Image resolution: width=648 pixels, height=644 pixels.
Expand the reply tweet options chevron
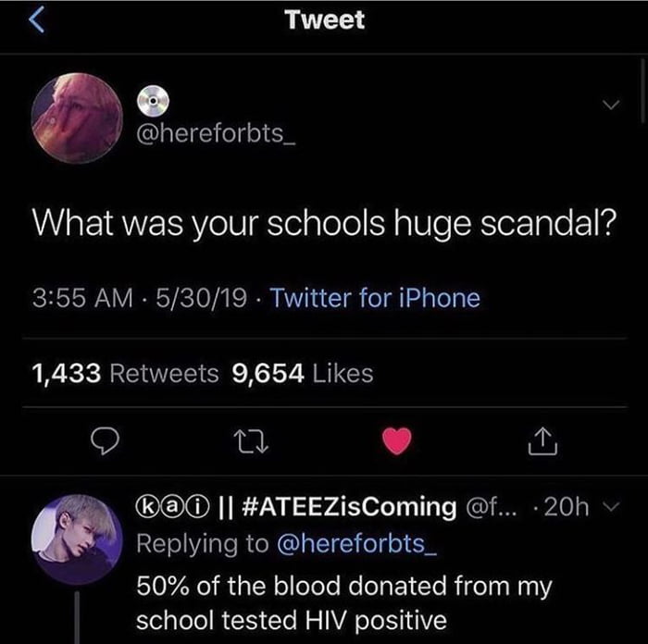point(612,505)
